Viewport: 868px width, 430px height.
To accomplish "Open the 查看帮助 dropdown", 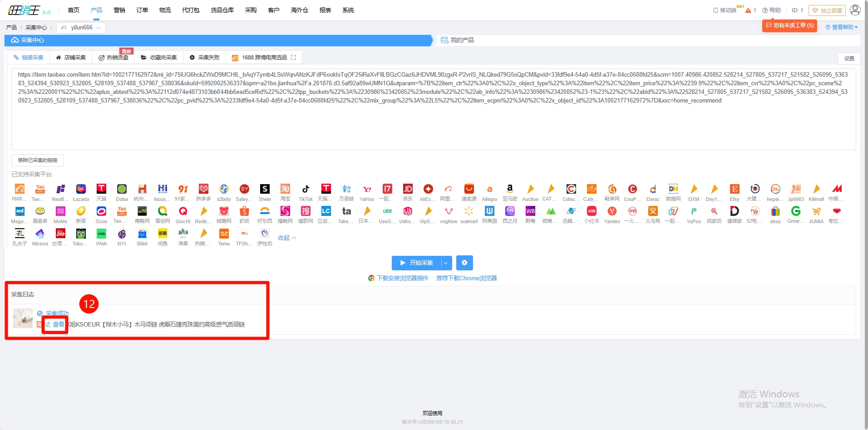I will [x=841, y=27].
